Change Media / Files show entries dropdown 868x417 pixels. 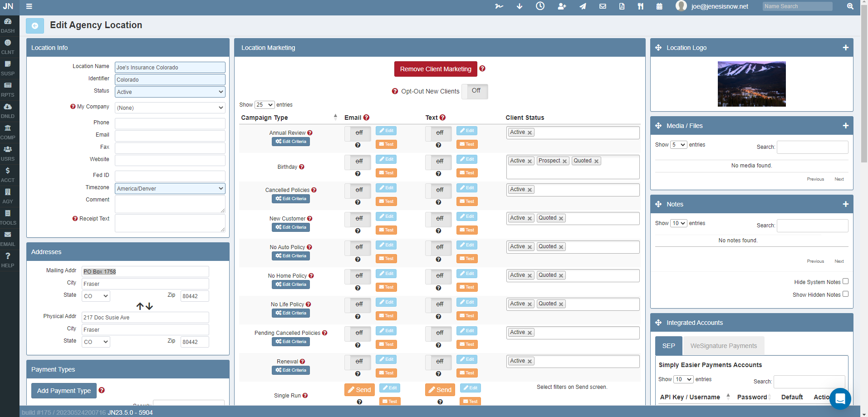(679, 145)
